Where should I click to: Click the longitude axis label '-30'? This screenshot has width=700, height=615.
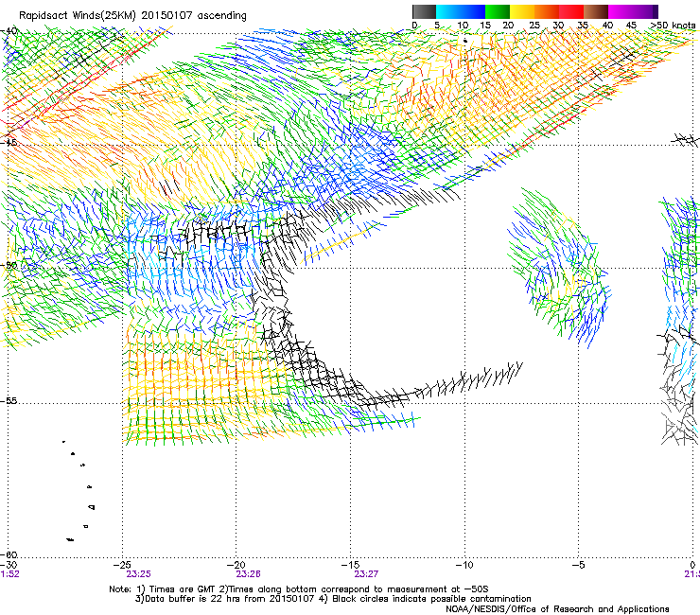[9, 565]
